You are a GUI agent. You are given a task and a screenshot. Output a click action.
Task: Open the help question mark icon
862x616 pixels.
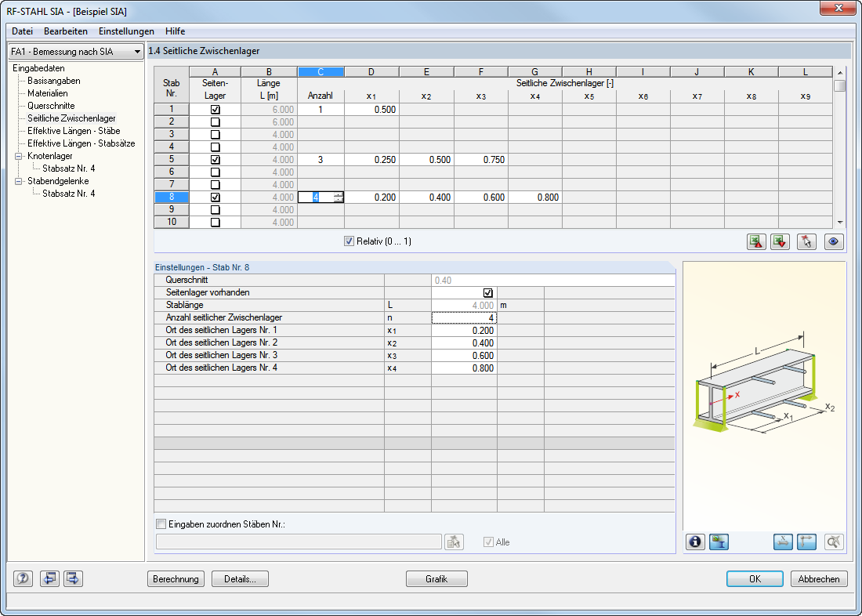click(23, 578)
